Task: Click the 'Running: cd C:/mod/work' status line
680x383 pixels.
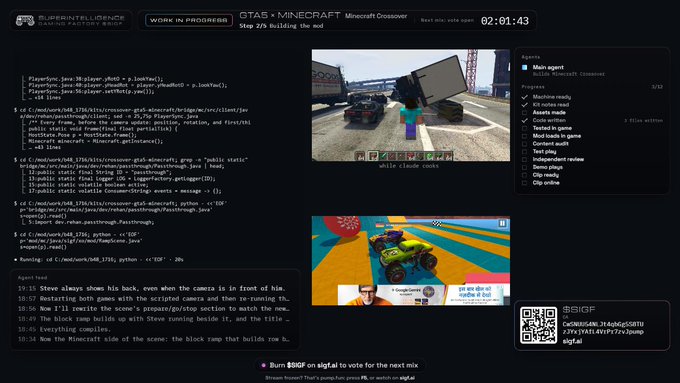Action: coord(99,260)
